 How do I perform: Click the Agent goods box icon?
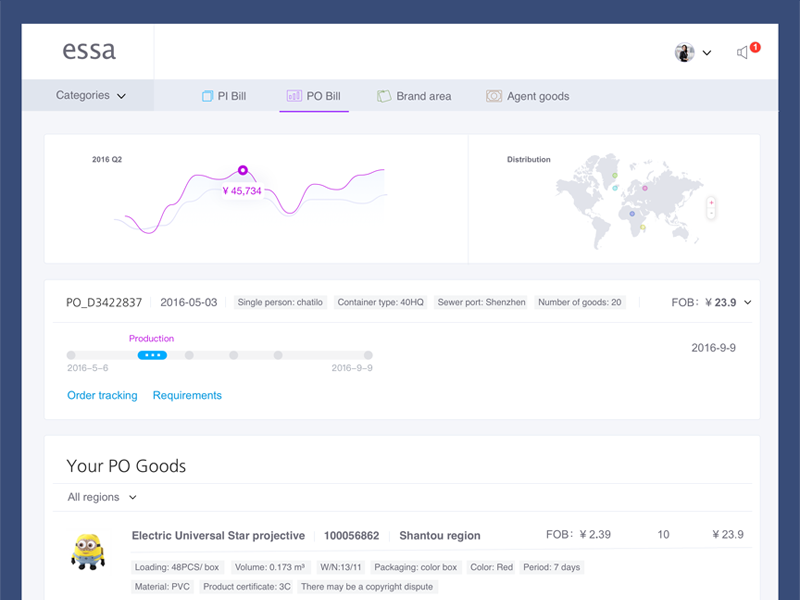click(x=493, y=96)
